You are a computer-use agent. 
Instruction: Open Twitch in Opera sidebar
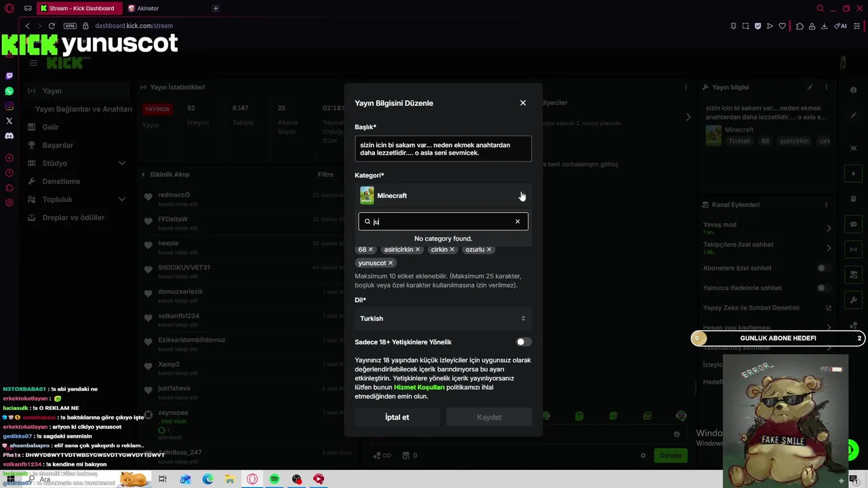point(9,76)
